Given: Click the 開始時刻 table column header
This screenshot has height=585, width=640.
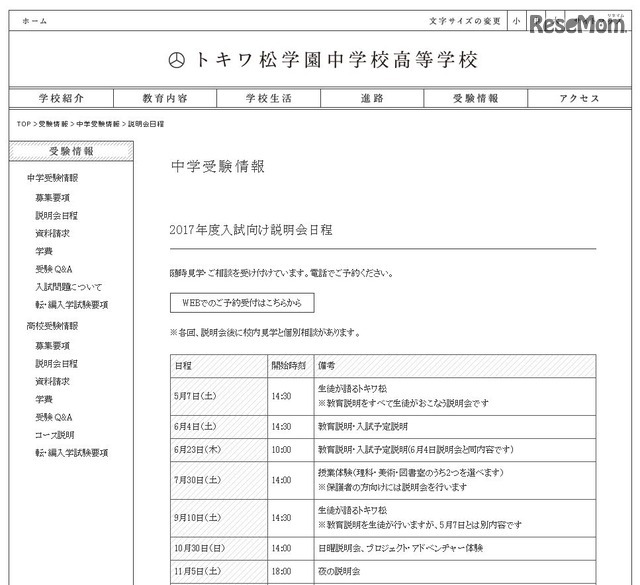Looking at the screenshot, I should point(291,366).
